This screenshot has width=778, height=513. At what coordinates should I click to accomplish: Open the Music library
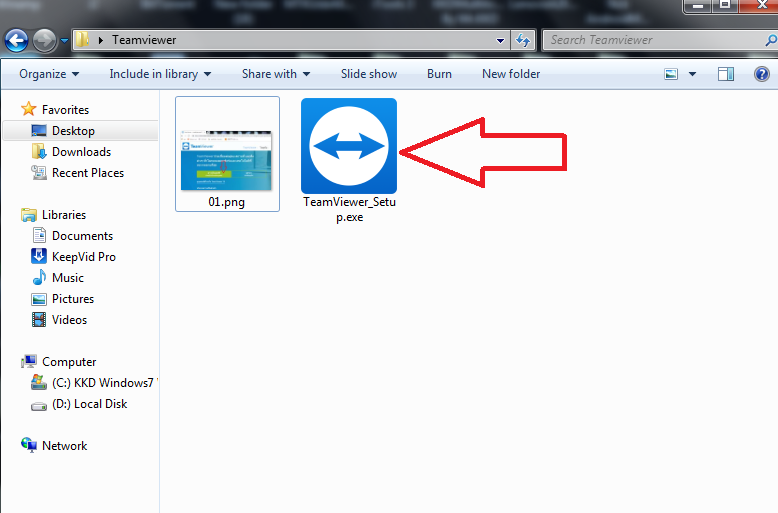pos(68,278)
